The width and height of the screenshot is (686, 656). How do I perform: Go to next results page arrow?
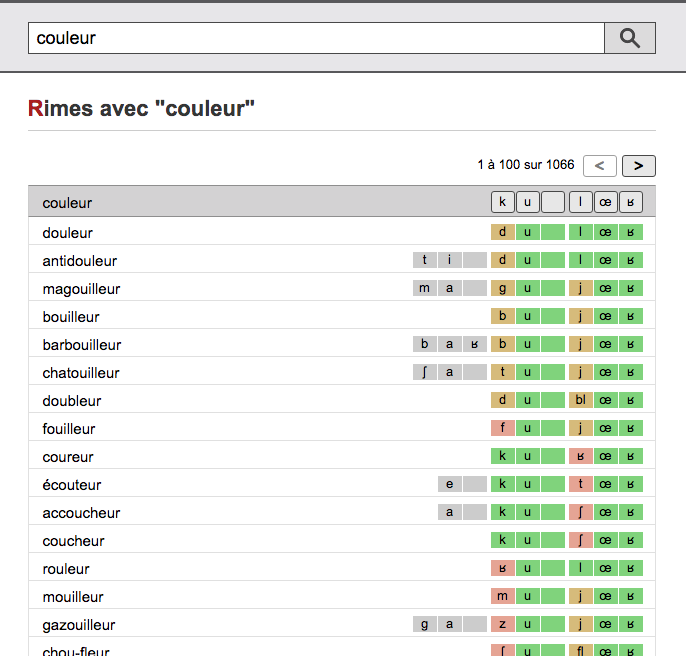click(x=639, y=166)
